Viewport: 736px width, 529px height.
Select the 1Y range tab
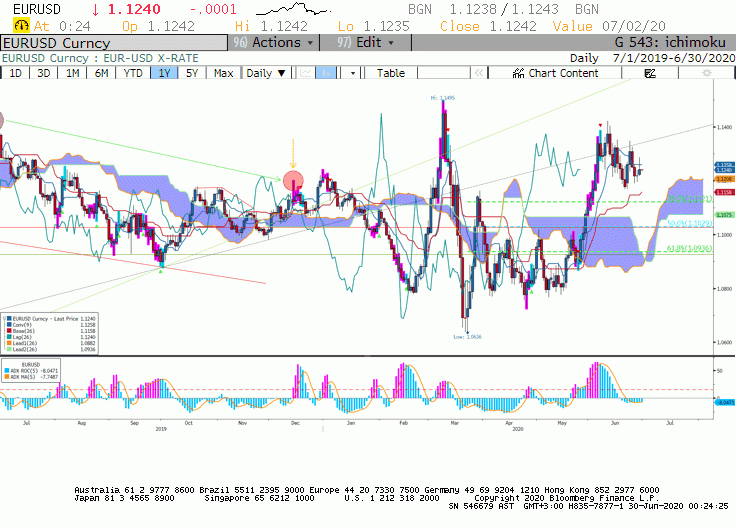point(164,73)
